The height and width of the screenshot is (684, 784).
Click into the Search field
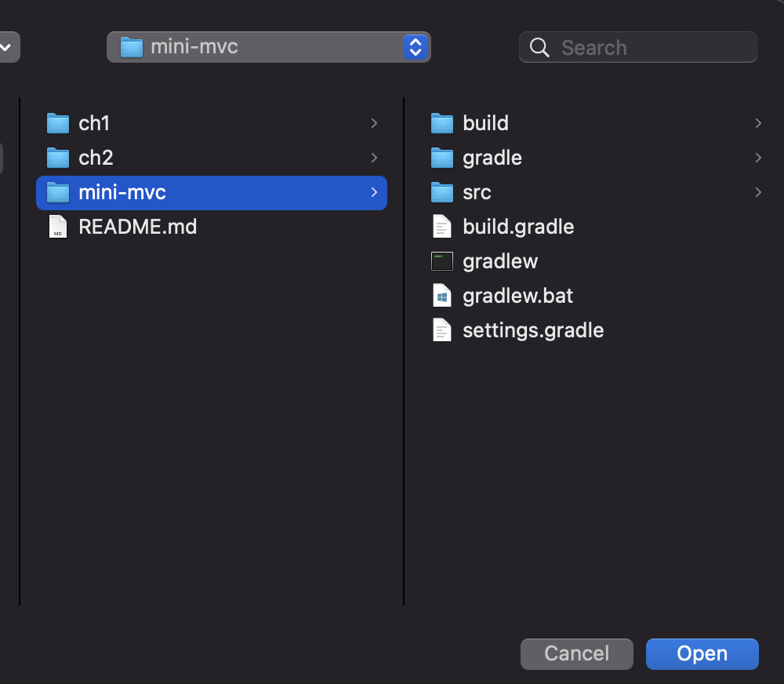(x=651, y=48)
